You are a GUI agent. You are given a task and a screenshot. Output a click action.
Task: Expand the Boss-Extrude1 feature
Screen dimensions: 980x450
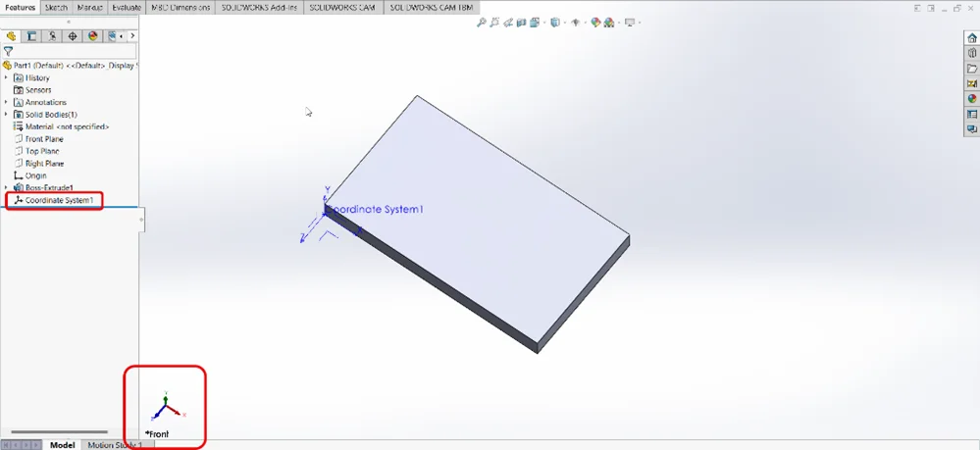(x=6, y=187)
